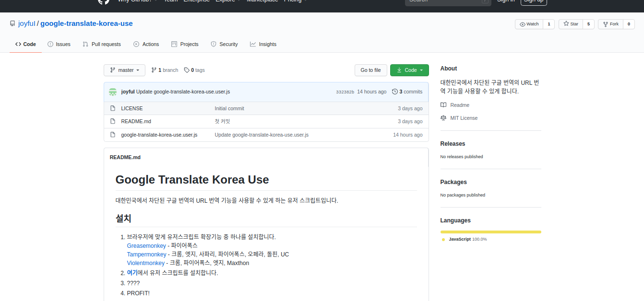Click the watcher count 1
Viewport: 644px width, 301px height.
click(x=549, y=24)
